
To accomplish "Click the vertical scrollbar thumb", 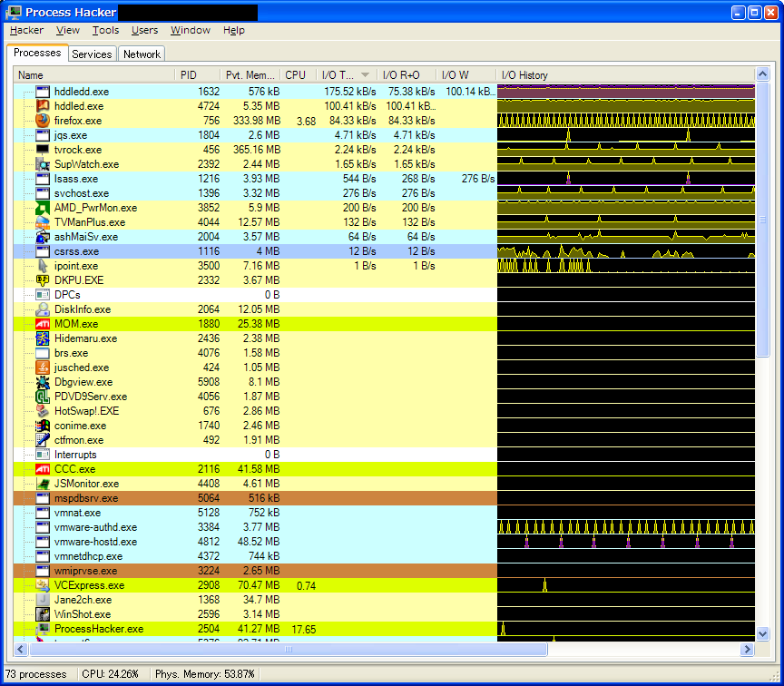I will 762,220.
